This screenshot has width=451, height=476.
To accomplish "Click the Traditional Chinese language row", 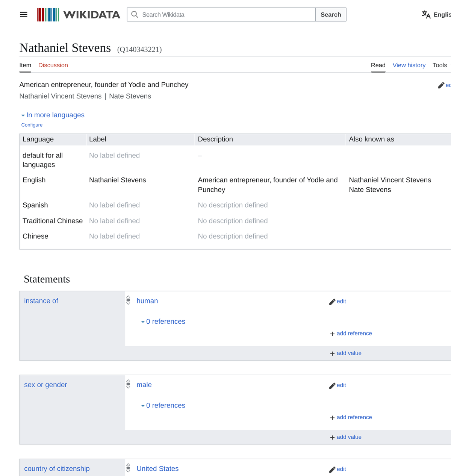I will pos(235,221).
